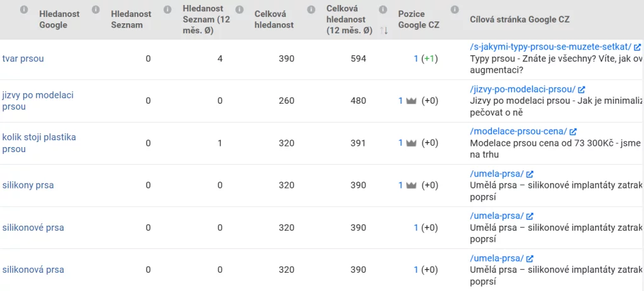Click crown icon in silikony prsa row
This screenshot has width=644, height=291.
pyautogui.click(x=412, y=185)
